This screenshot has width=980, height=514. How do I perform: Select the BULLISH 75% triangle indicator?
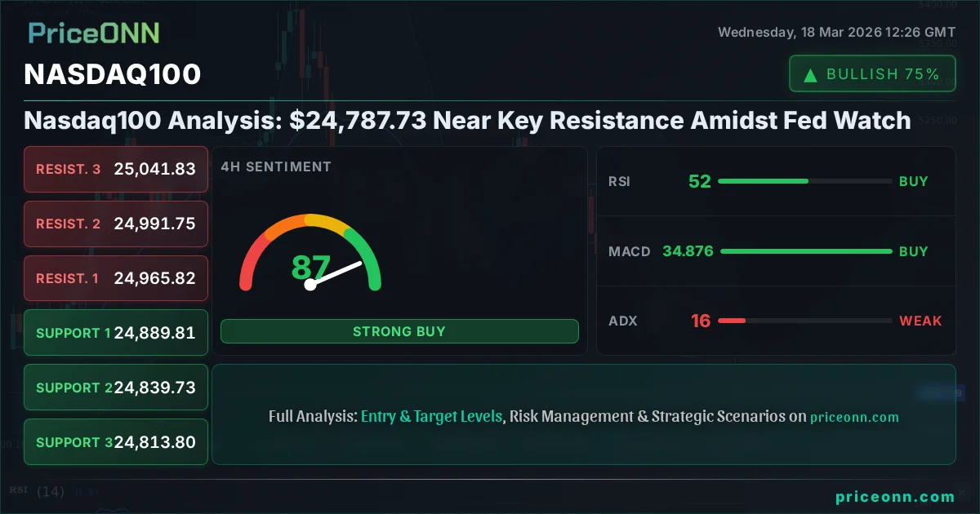[809, 73]
